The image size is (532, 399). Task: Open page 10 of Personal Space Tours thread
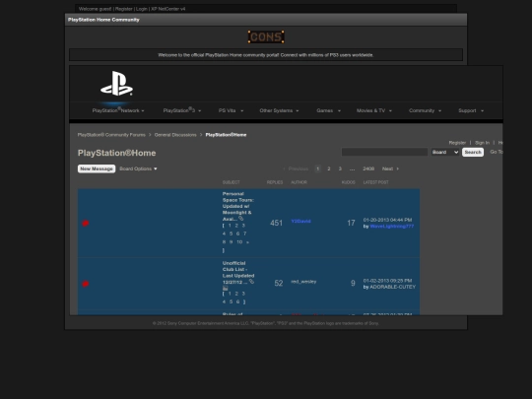(239, 242)
